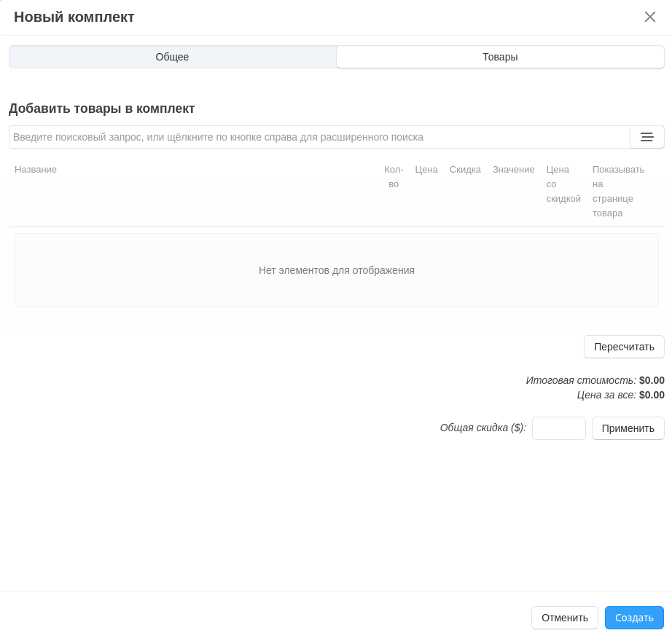Click the Показывать на странице товара header
The image size is (672, 641).
tap(618, 191)
